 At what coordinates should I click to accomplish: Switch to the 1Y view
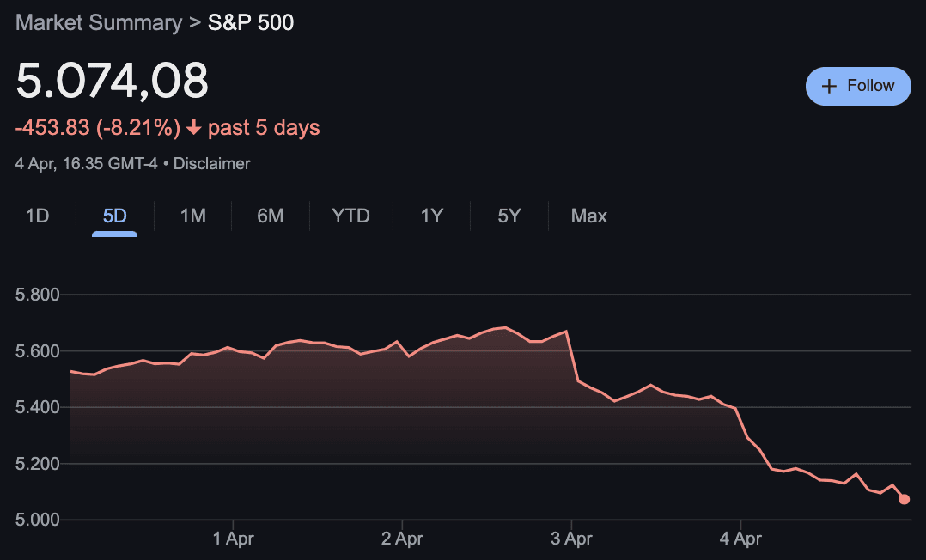tap(431, 216)
